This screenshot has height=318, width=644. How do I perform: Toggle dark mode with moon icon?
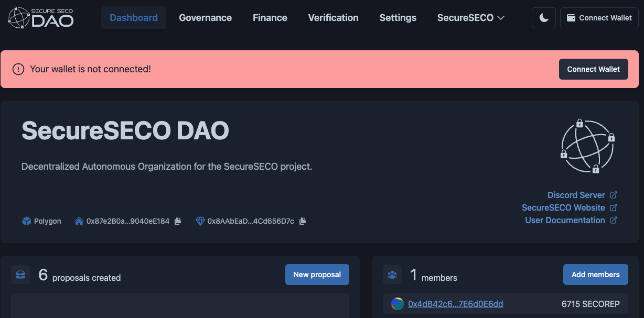click(x=544, y=18)
